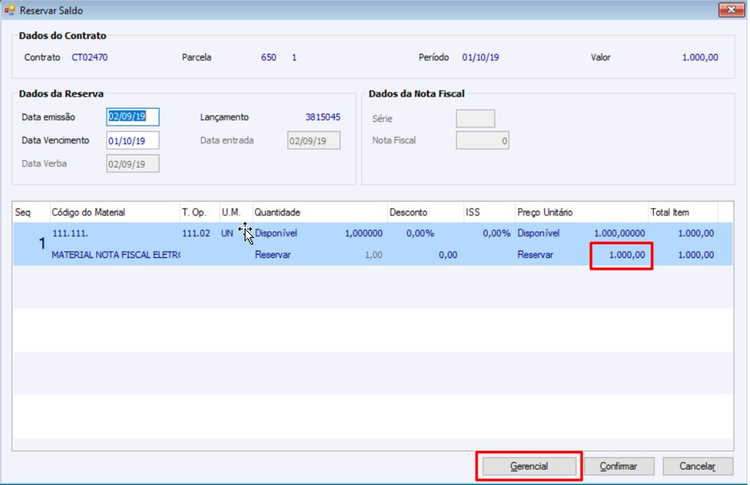Click the Reservar quantity cell 1,00
750x485 pixels.
373,255
